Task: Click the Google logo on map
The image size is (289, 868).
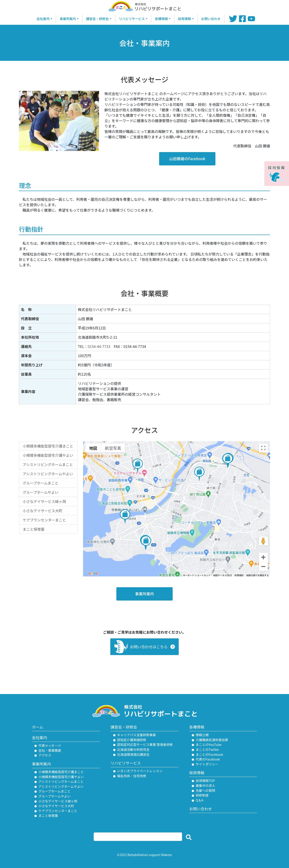Action: 92,573
